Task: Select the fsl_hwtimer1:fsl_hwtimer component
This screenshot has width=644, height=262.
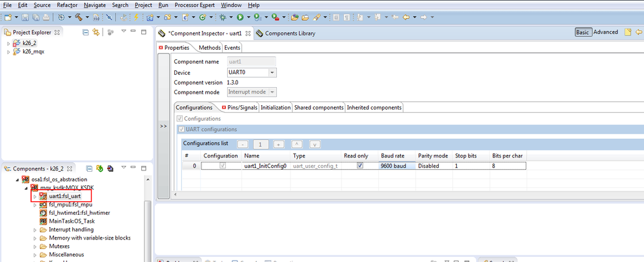Action: [x=79, y=213]
